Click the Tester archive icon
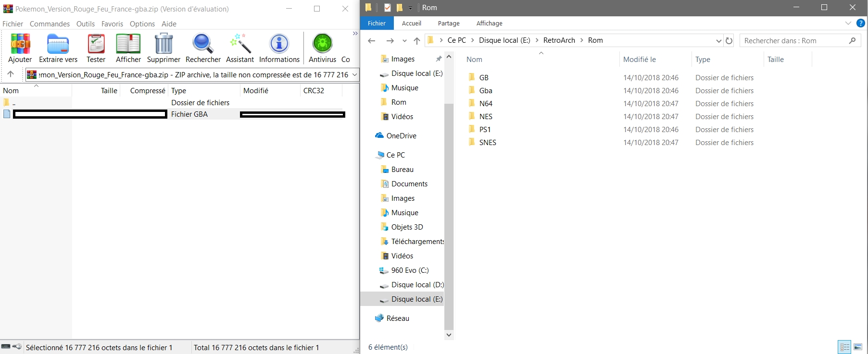The height and width of the screenshot is (354, 868). (x=96, y=44)
